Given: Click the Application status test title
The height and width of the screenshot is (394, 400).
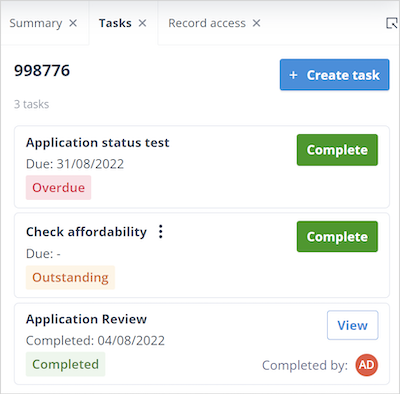Looking at the screenshot, I should point(98,143).
